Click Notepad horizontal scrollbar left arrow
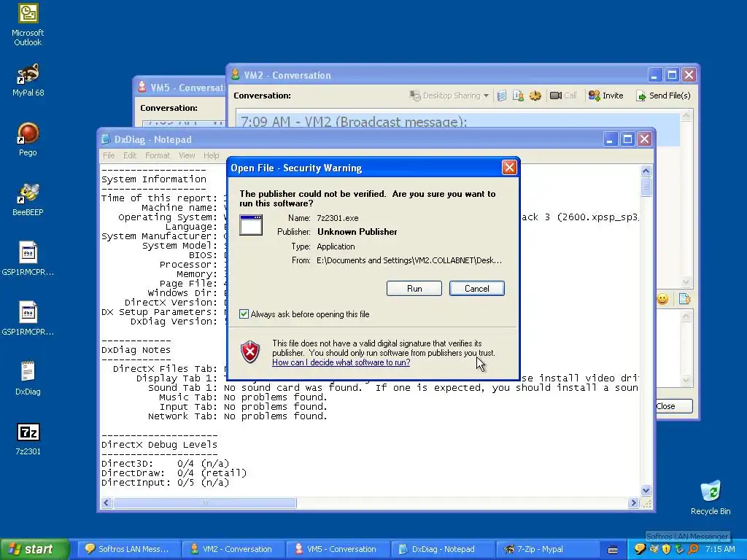Viewport: 747px width, 560px height. [x=107, y=503]
